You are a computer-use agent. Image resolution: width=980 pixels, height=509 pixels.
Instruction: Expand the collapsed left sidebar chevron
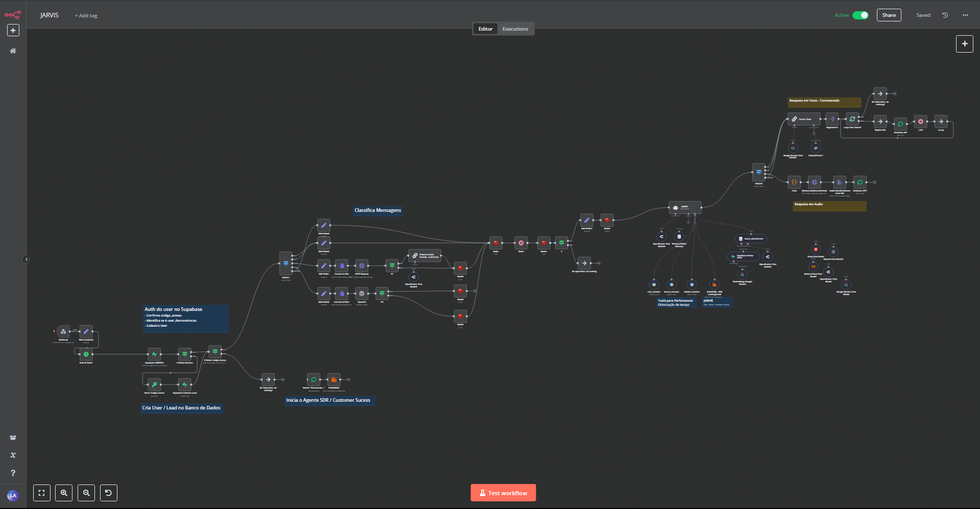pyautogui.click(x=27, y=259)
